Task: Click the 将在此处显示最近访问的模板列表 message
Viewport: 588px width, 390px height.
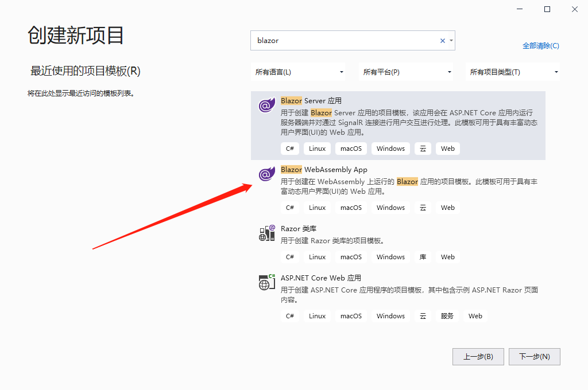Action: (x=82, y=93)
